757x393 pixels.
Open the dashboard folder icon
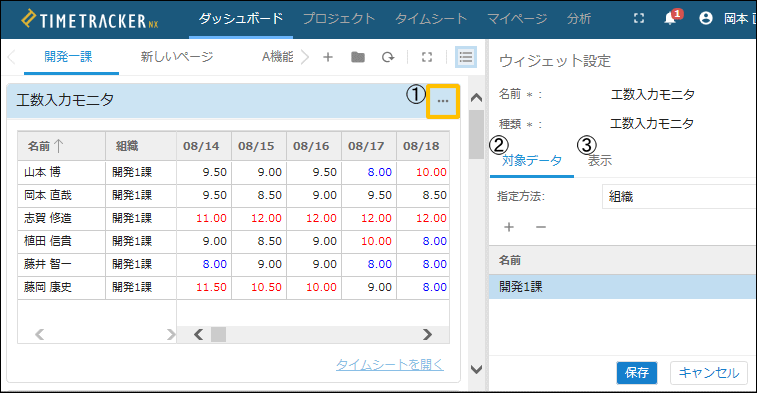click(x=358, y=57)
